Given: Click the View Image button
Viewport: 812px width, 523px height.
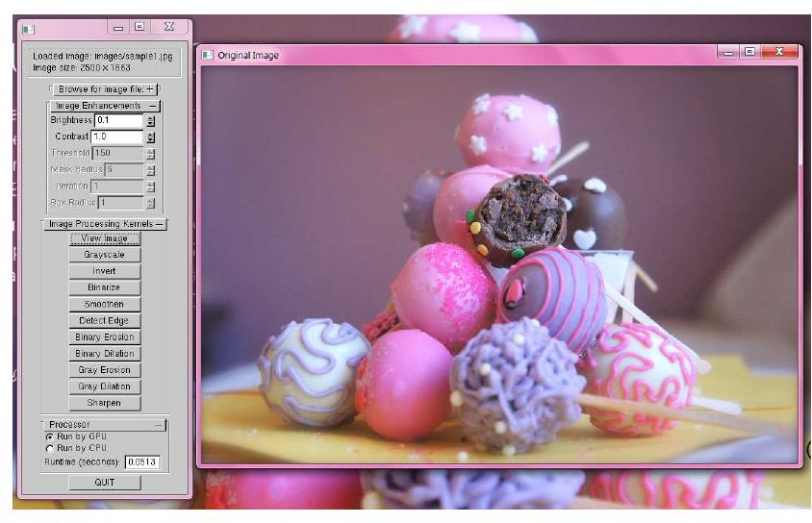Looking at the screenshot, I should point(105,238).
